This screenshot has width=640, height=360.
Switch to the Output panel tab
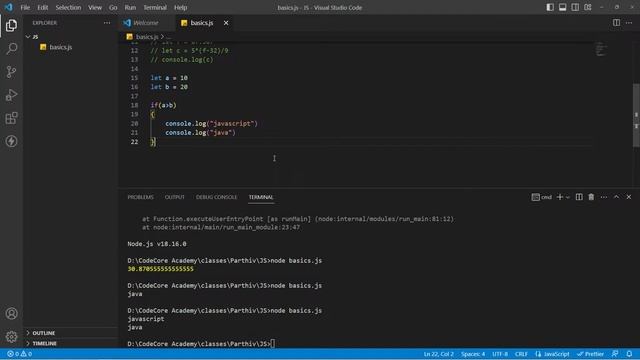pyautogui.click(x=175, y=197)
